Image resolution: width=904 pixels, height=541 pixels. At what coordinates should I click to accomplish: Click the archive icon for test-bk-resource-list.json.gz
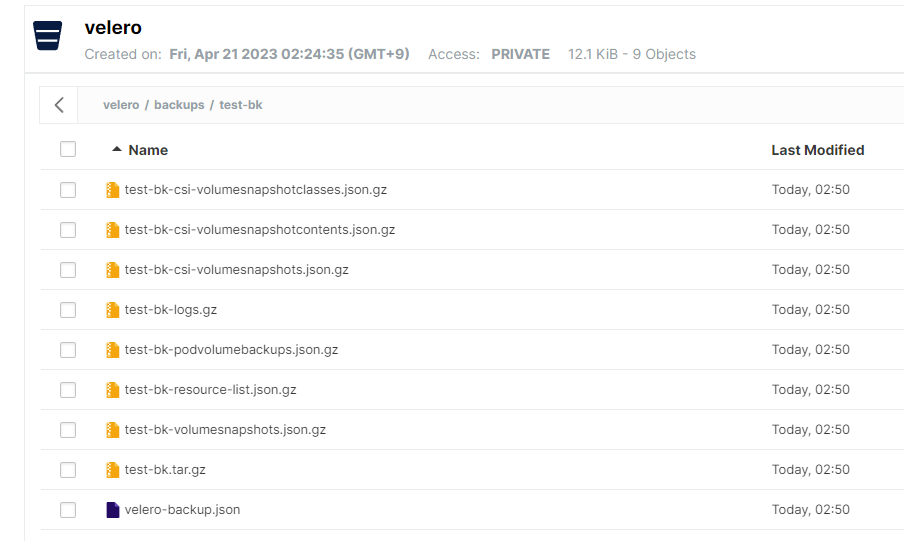tap(112, 390)
